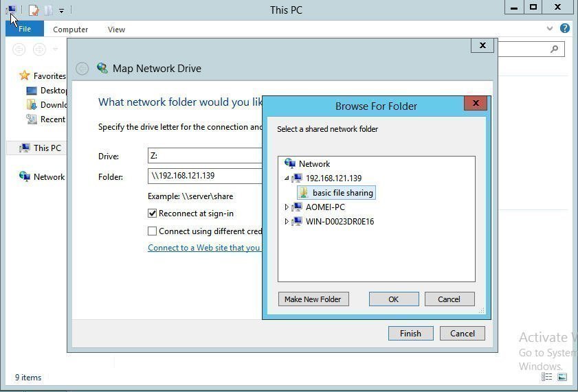The width and height of the screenshot is (578, 392).
Task: Select WIN-D0023DR0E16 in the folder tree
Action: (x=340, y=222)
